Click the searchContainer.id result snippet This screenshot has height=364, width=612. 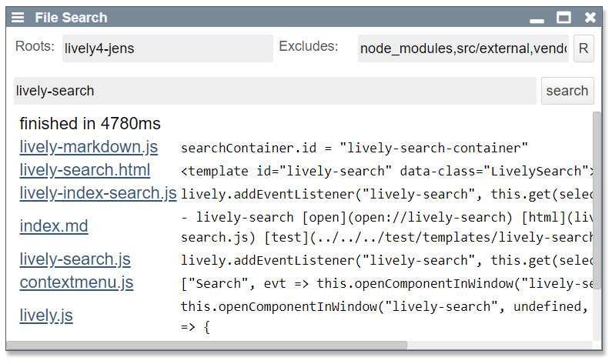[354, 148]
